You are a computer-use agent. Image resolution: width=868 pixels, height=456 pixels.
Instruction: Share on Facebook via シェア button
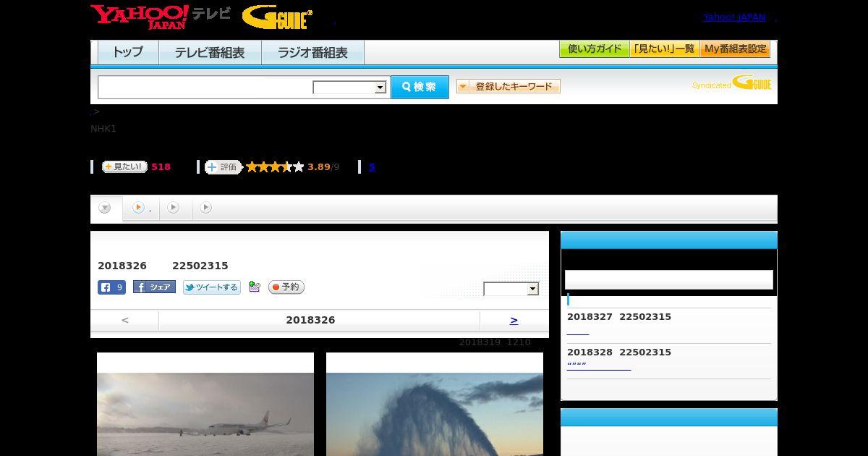click(154, 287)
